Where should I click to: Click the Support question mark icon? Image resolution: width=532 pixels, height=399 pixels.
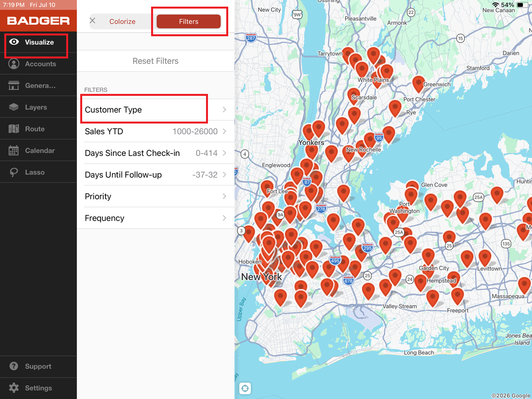click(x=14, y=366)
